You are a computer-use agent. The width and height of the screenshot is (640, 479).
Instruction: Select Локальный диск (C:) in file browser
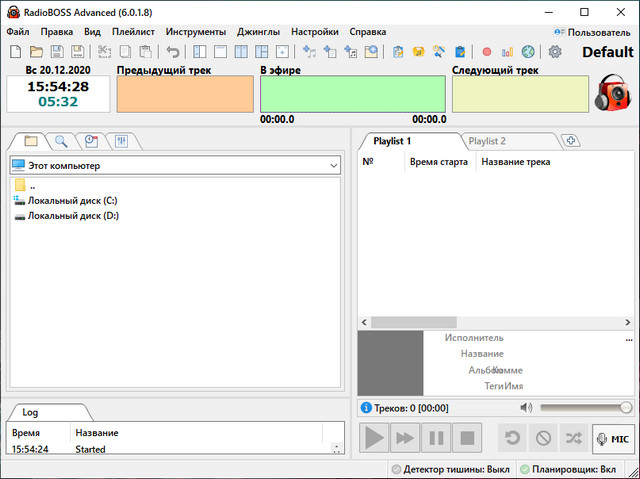73,200
